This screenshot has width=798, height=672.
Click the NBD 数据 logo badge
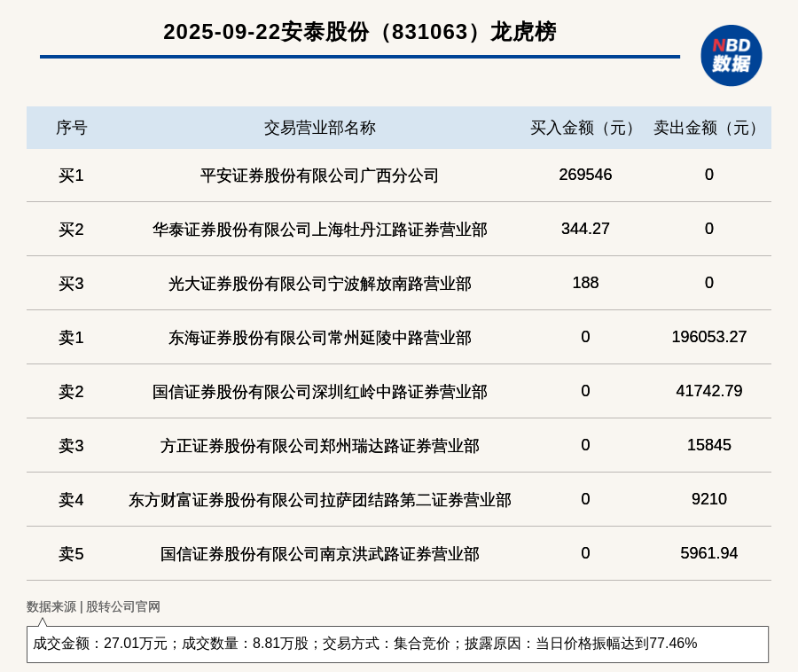pos(731,56)
